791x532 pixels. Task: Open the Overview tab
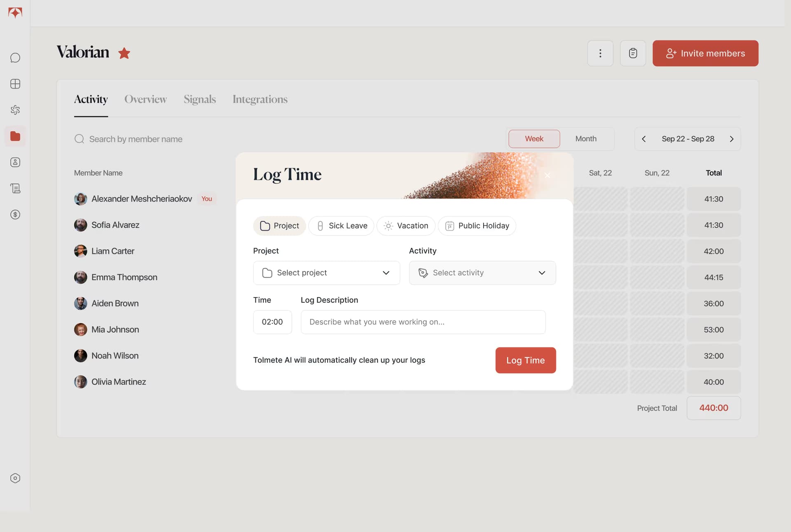coord(145,99)
